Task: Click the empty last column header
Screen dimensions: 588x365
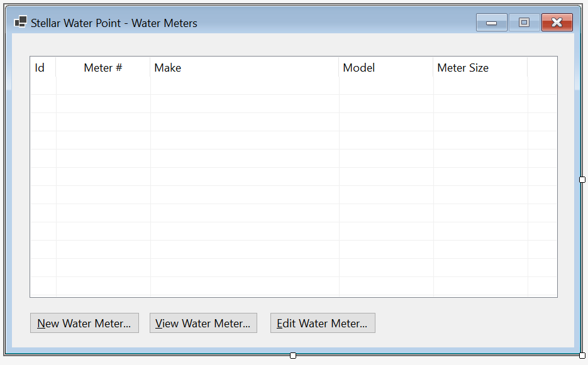Action: (x=542, y=67)
